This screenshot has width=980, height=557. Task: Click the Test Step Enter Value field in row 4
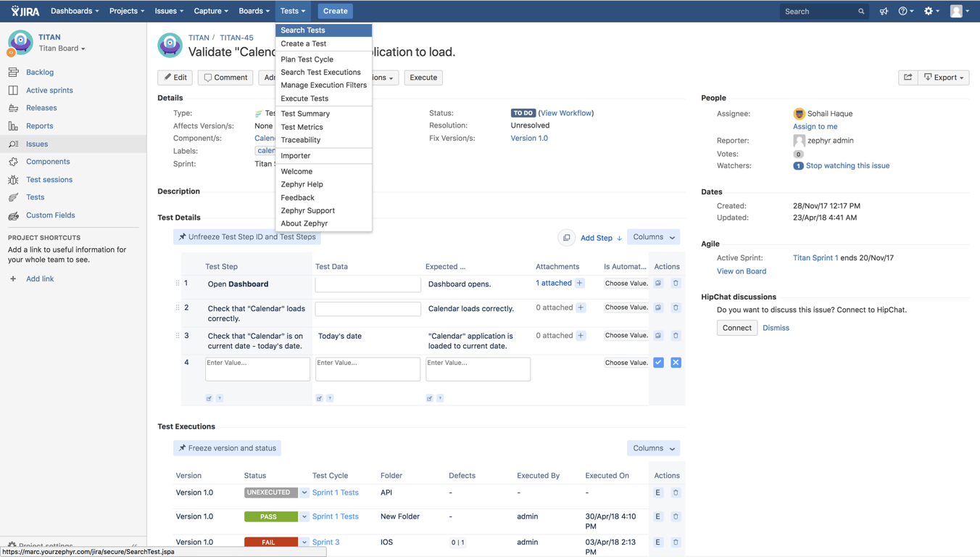click(x=257, y=368)
